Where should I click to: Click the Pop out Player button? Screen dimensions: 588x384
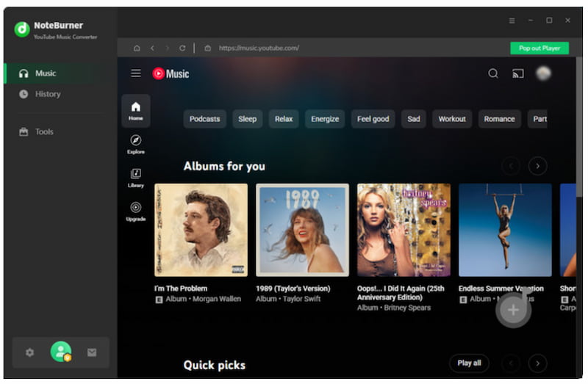(539, 48)
